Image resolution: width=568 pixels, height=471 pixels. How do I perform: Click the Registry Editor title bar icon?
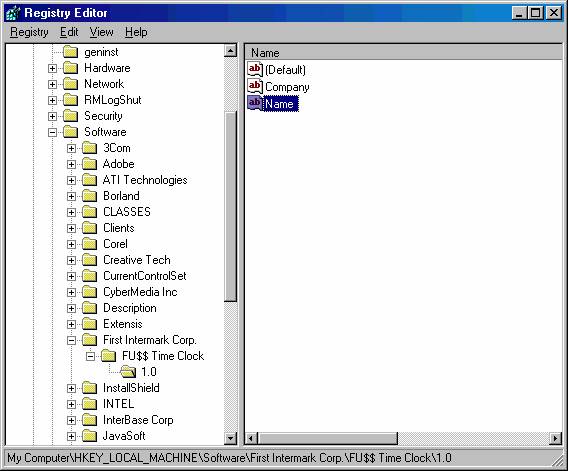click(x=13, y=13)
